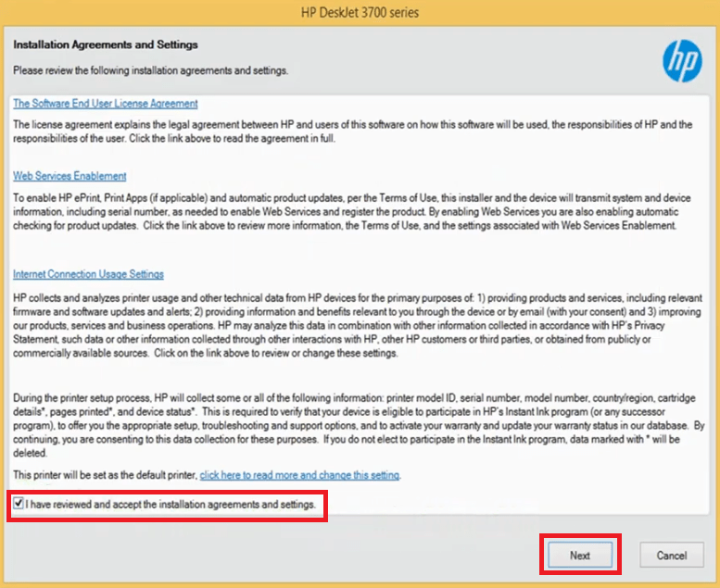Click the 'During the printer setup process' paragraph
This screenshot has width=720, height=588.
359,426
